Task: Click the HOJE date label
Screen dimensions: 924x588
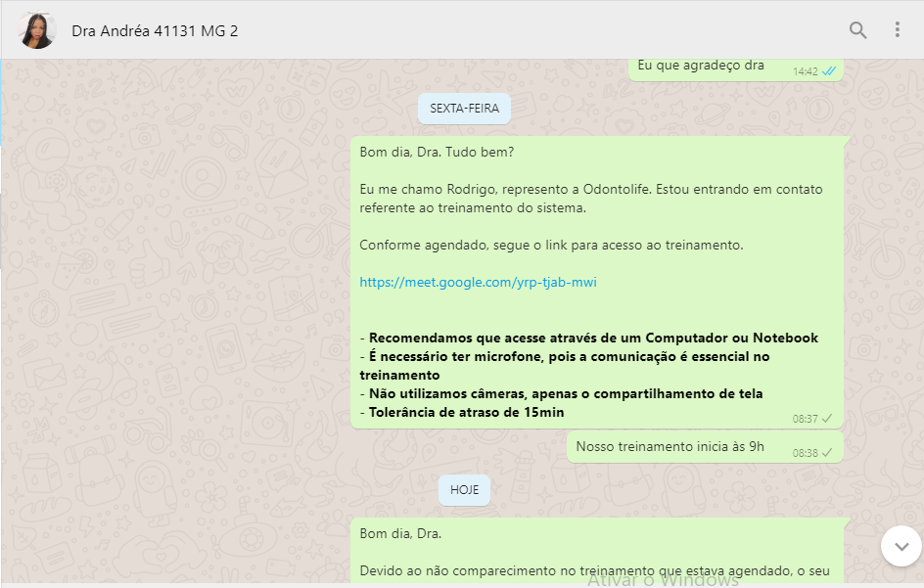Action: click(464, 489)
